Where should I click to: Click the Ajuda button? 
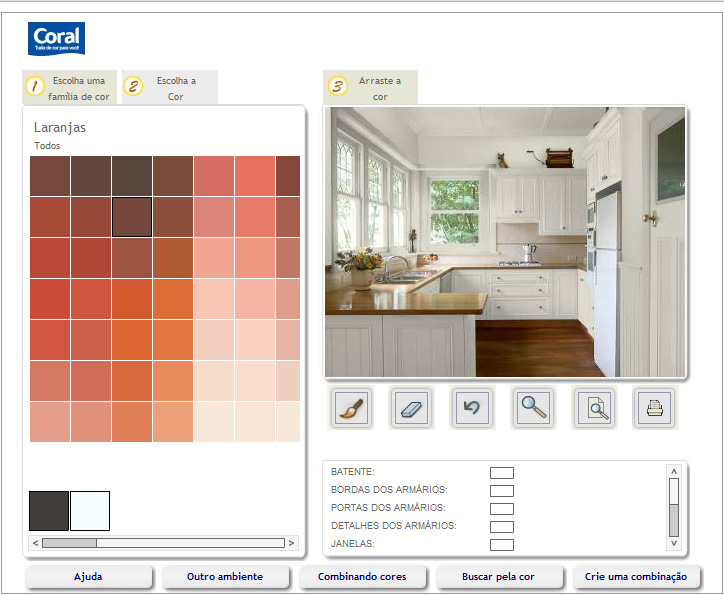coord(88,577)
